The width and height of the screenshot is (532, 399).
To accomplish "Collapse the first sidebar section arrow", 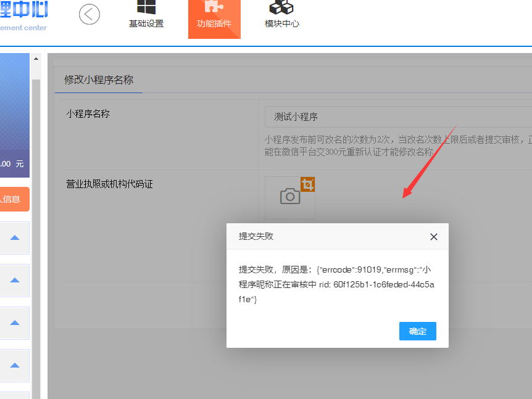I will (15, 237).
